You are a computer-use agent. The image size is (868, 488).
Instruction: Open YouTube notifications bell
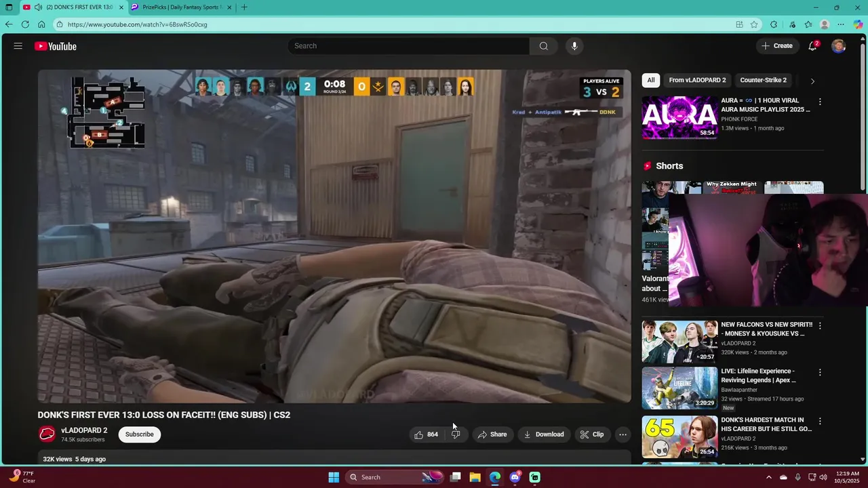point(812,46)
